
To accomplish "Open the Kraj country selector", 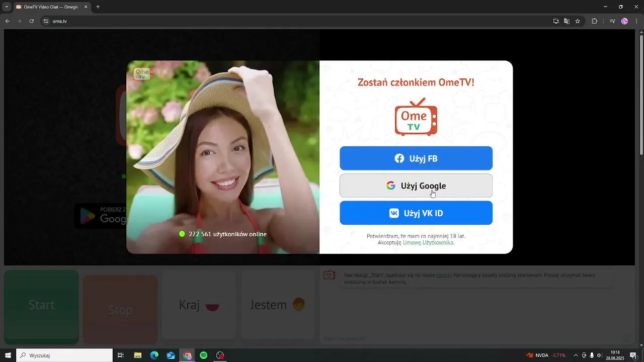I will pos(199,305).
